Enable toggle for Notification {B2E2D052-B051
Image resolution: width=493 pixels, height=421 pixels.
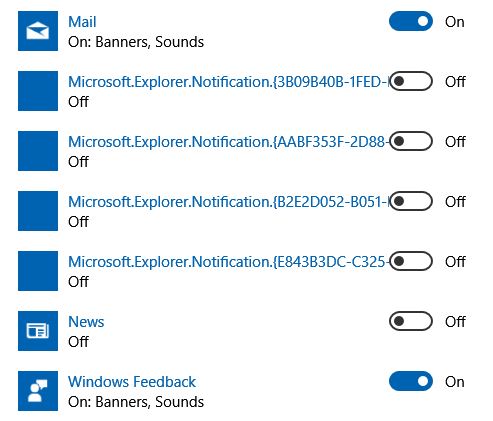(411, 201)
